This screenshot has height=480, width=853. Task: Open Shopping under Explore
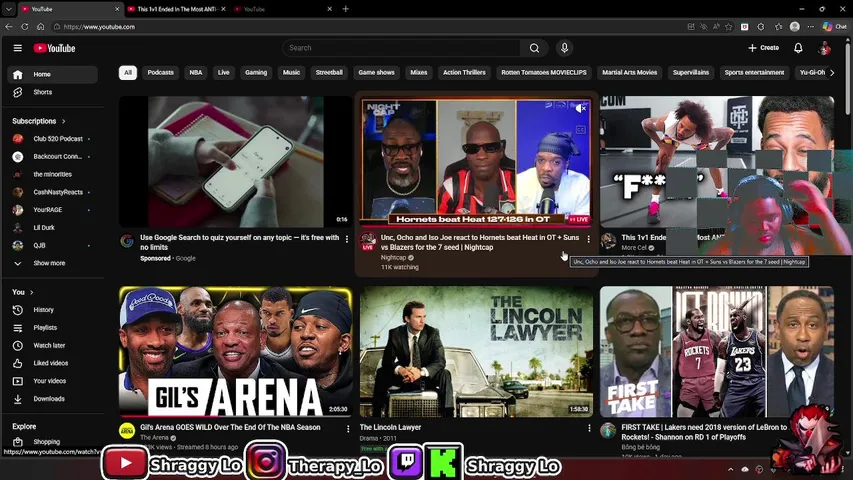(53, 442)
